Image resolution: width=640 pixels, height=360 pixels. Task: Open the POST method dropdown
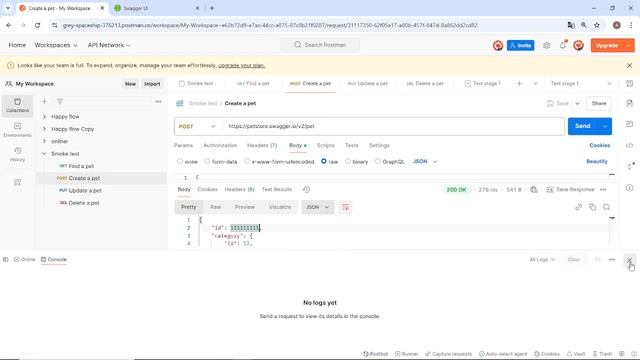click(198, 127)
